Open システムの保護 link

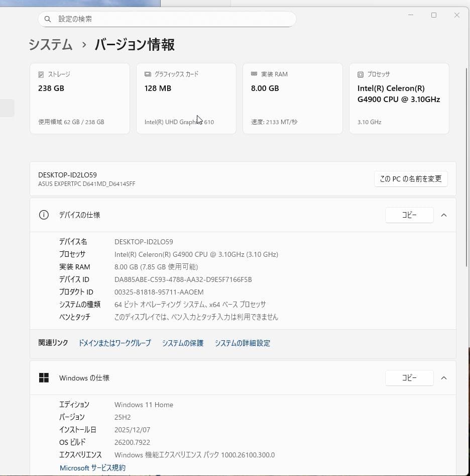pyautogui.click(x=183, y=343)
